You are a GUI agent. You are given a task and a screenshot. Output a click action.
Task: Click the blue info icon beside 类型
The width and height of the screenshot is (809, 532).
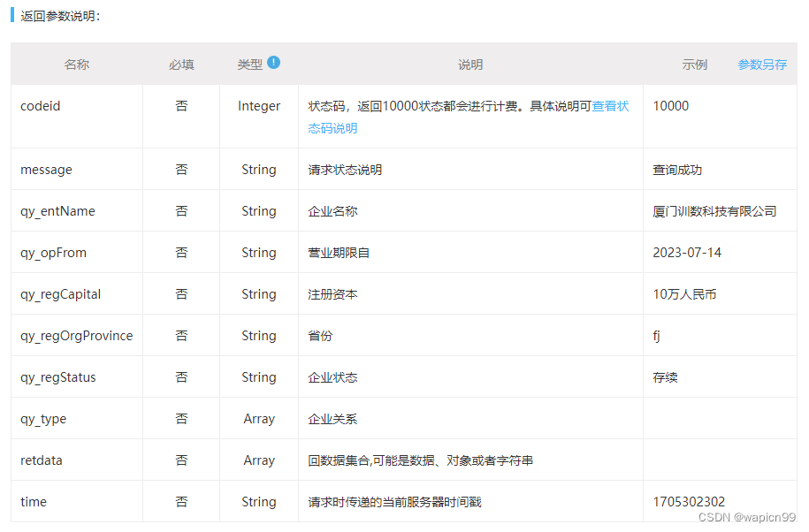click(x=273, y=63)
